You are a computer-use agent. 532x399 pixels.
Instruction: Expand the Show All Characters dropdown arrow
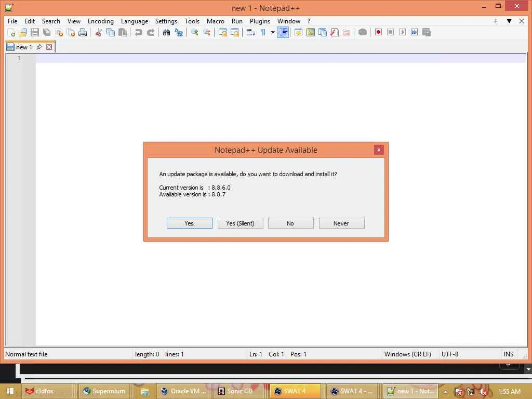[272, 33]
